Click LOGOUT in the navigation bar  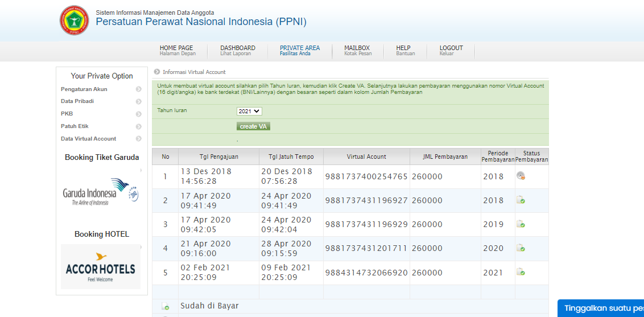point(451,51)
